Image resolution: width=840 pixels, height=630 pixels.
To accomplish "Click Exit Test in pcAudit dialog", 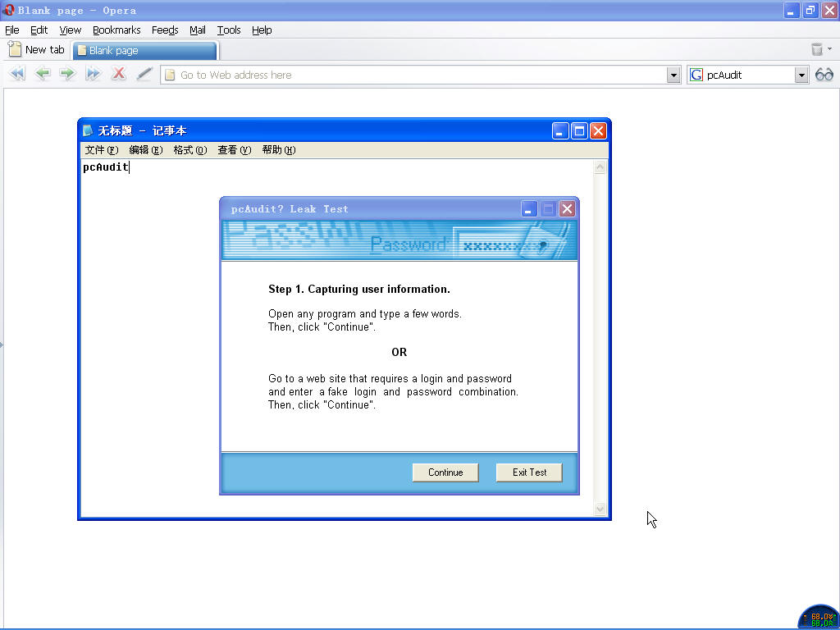I will (x=529, y=472).
